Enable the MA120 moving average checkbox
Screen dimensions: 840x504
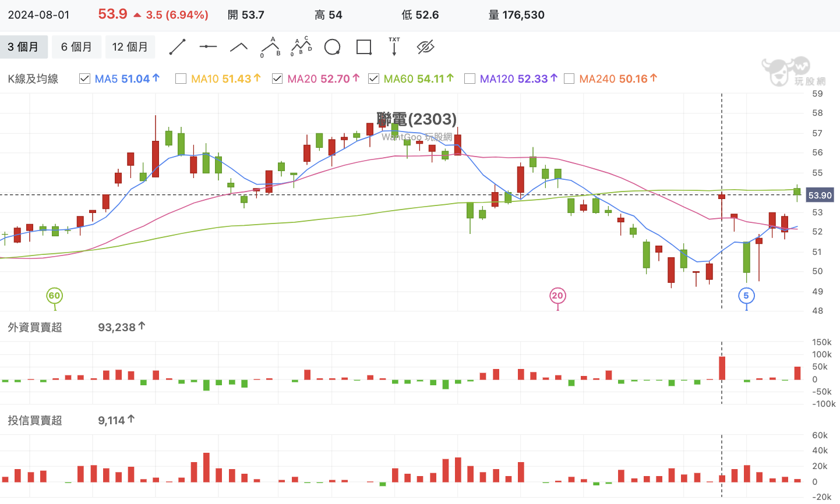[x=470, y=79]
